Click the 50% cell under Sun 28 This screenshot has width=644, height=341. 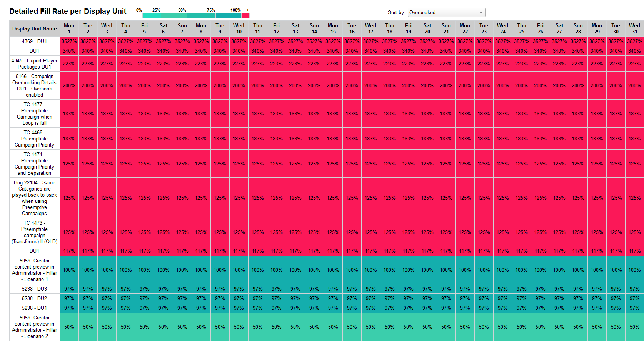tap(578, 327)
